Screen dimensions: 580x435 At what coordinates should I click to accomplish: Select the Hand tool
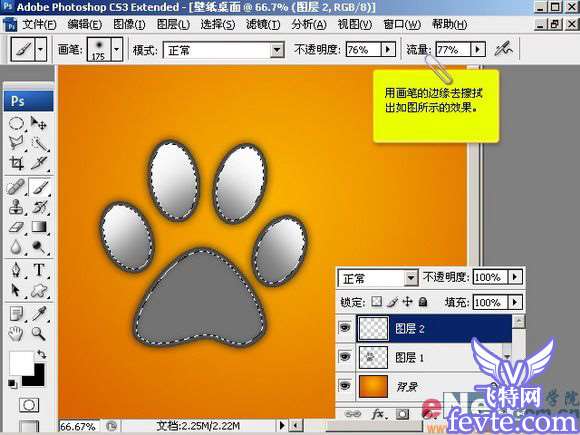pyautogui.click(x=16, y=334)
